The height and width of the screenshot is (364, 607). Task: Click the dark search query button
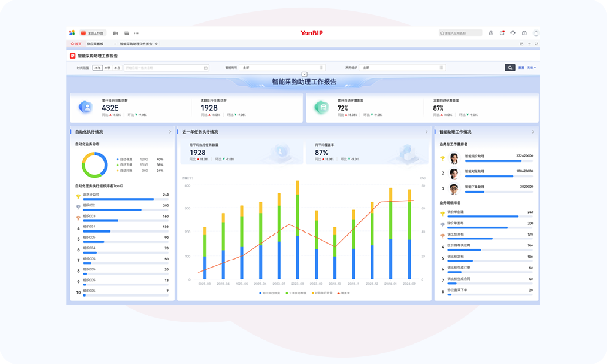click(510, 67)
